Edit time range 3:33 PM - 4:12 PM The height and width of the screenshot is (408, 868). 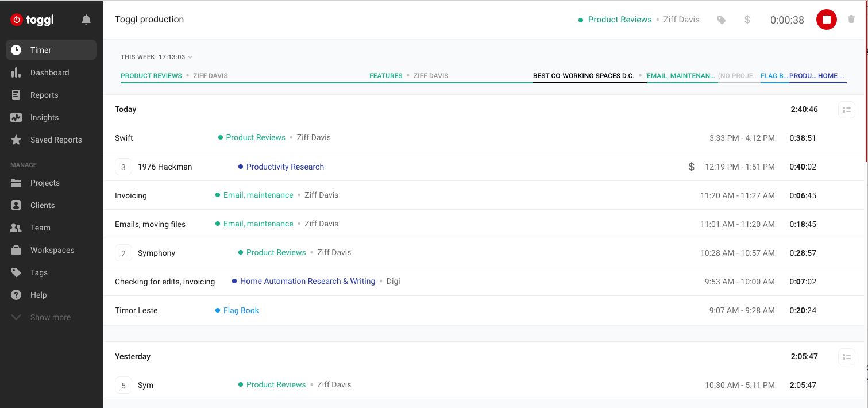(x=742, y=138)
